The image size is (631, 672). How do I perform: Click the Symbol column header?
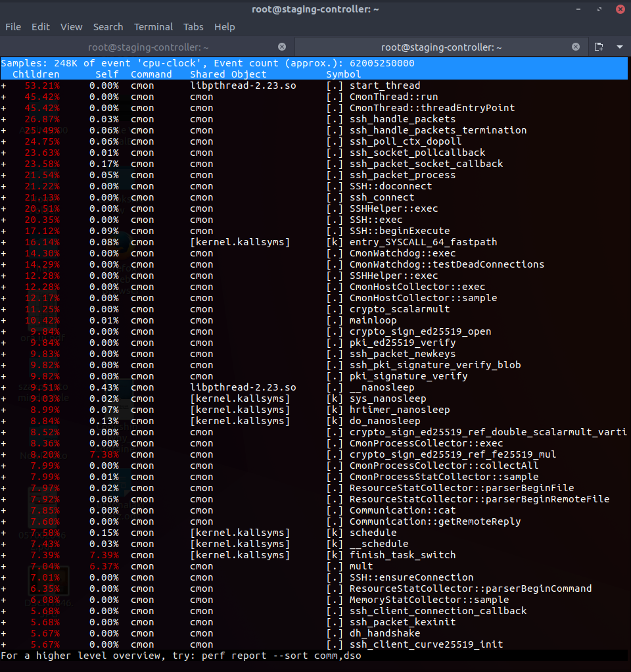tap(344, 74)
